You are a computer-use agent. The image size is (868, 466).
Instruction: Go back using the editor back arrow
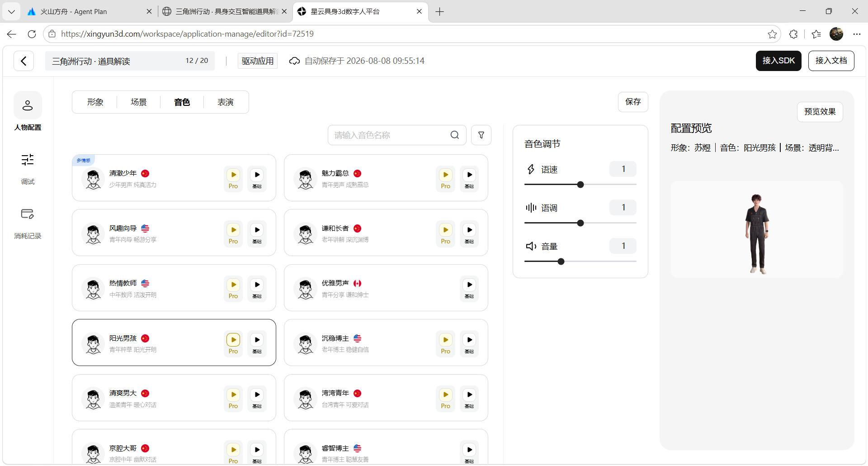coord(24,61)
